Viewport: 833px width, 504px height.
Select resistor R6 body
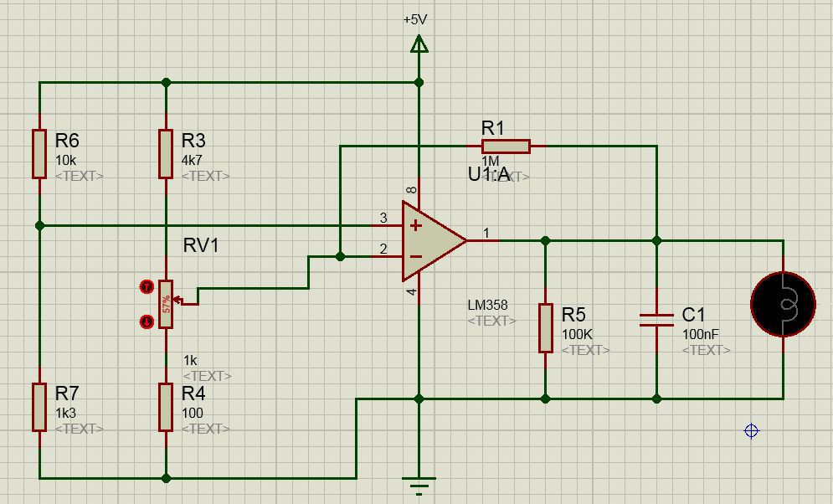[39, 153]
